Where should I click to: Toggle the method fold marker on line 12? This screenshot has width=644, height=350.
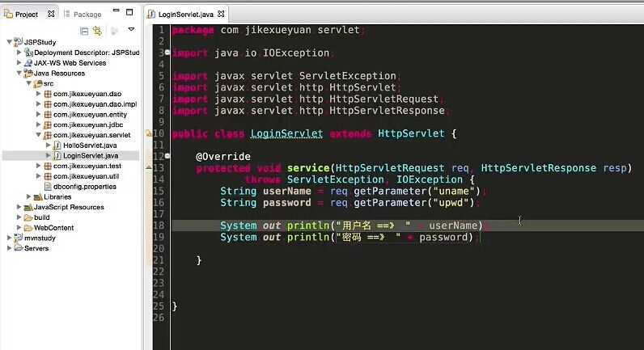(167, 155)
